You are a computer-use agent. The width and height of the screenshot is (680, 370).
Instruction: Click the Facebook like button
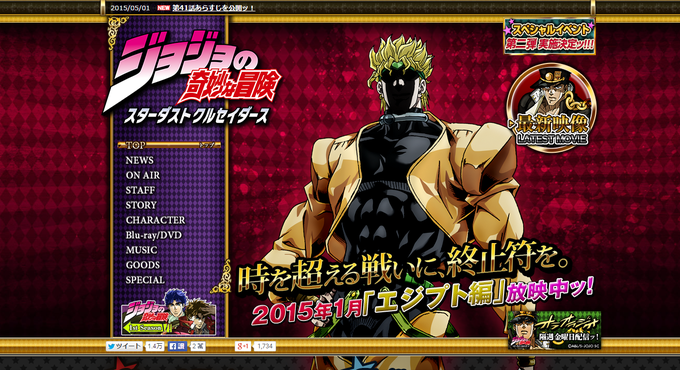click(177, 346)
